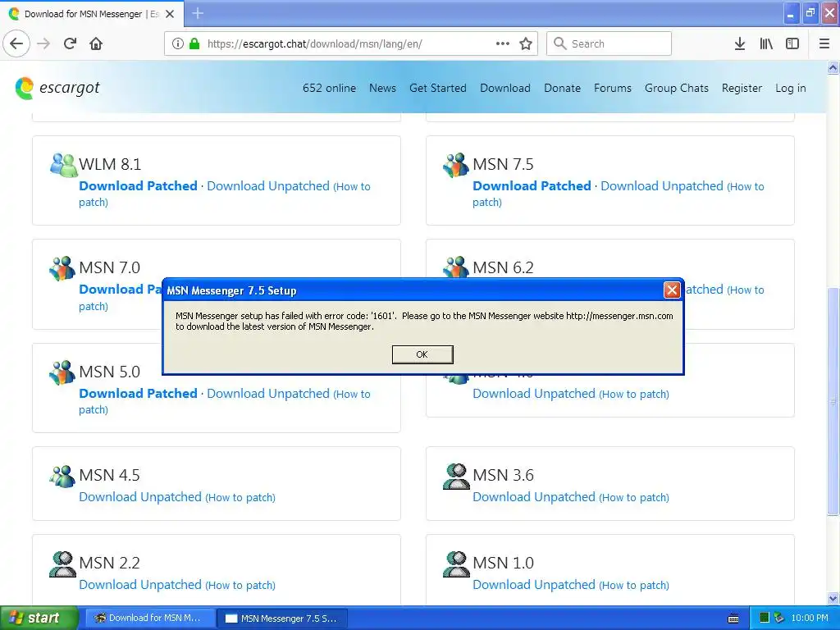Click the browser forward arrow
The height and width of the screenshot is (630, 840).
pos(43,43)
